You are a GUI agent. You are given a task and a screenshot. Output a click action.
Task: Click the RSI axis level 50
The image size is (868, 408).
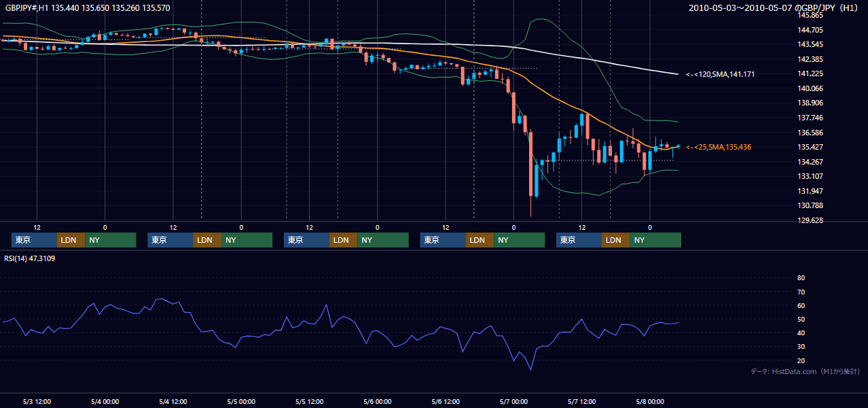point(801,319)
